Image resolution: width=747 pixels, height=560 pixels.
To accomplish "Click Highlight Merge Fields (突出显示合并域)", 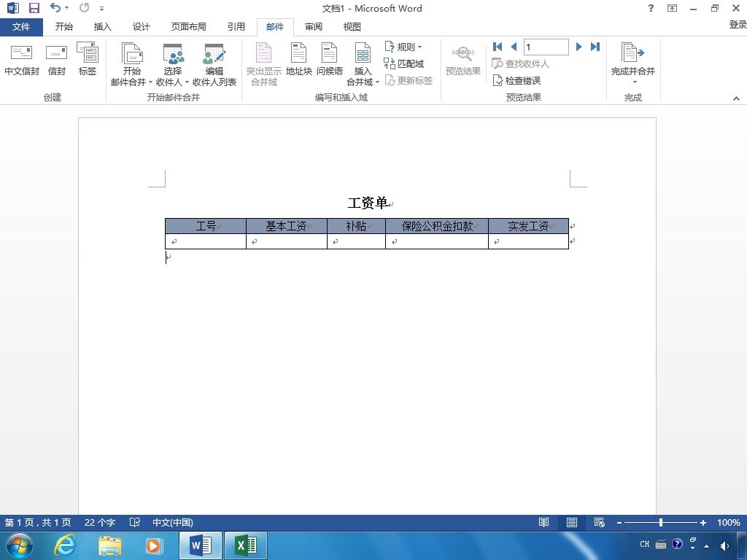I will (264, 64).
